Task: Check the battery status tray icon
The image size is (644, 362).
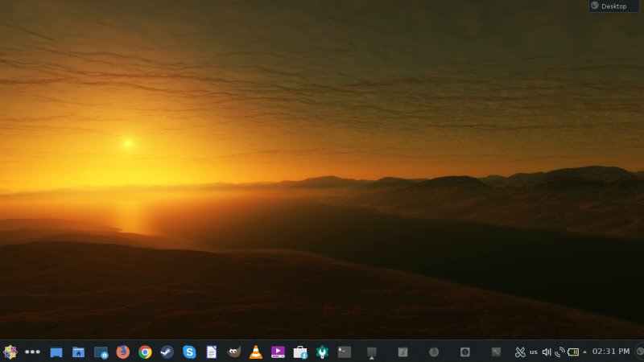Action: [x=573, y=352]
